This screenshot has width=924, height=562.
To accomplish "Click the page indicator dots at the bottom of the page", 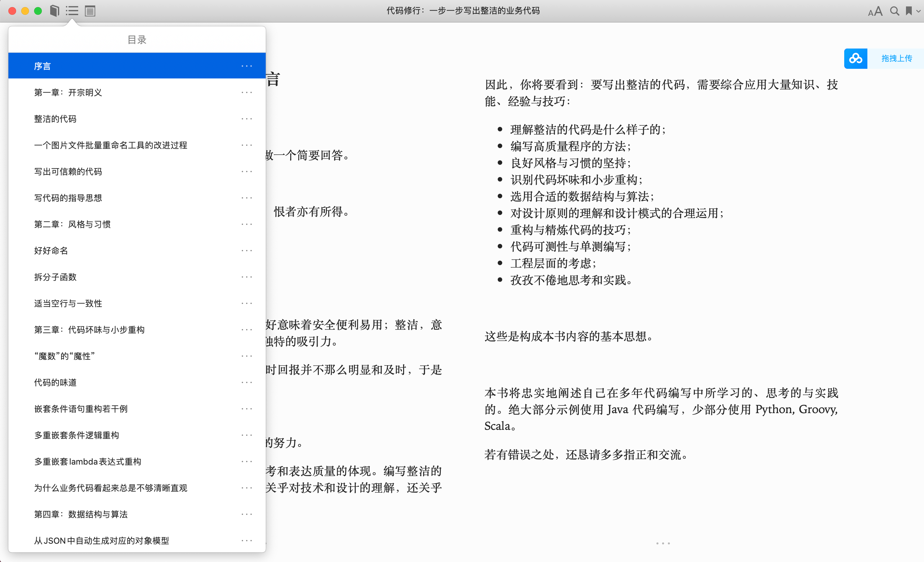I will tap(663, 543).
